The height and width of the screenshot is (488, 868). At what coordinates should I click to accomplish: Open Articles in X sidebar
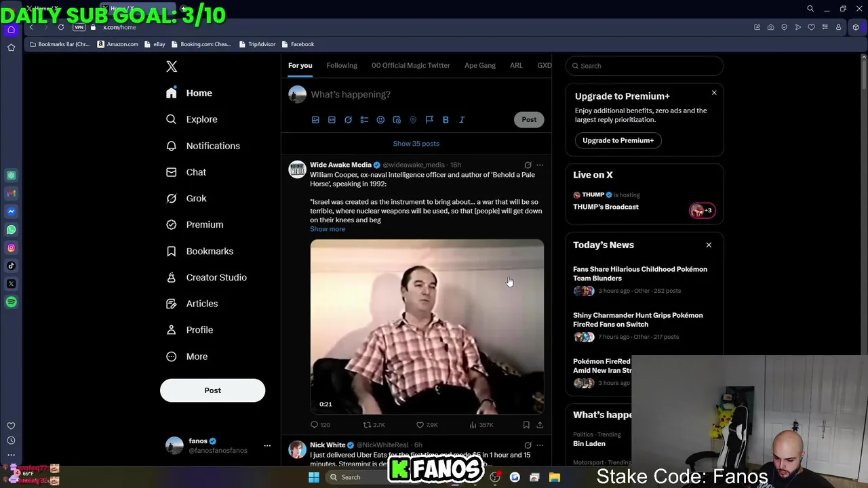(193, 304)
